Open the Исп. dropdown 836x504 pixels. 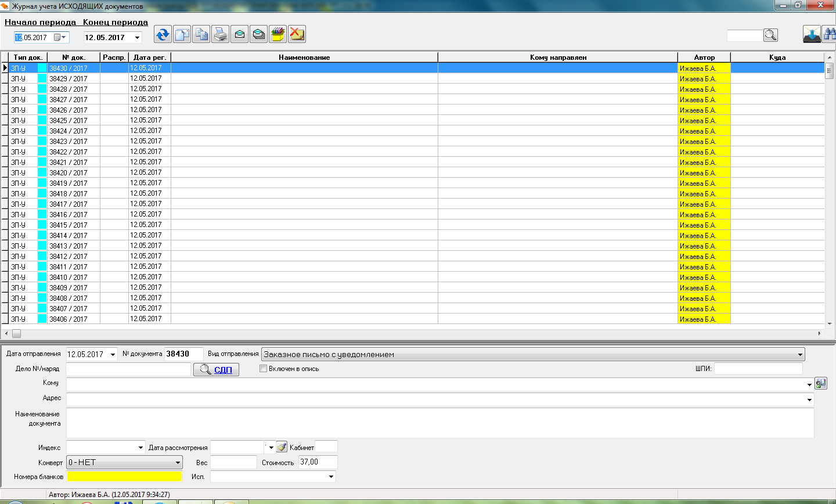pos(331,477)
